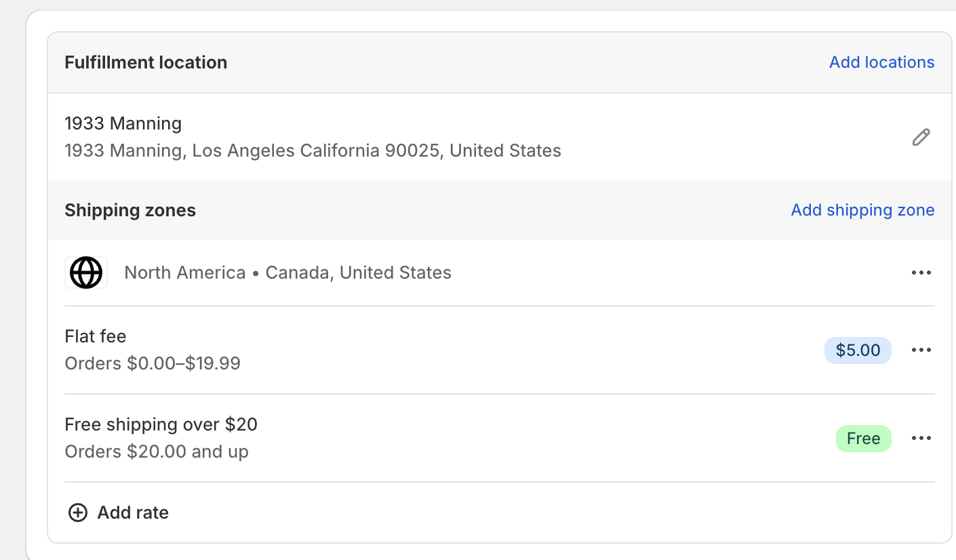Image resolution: width=956 pixels, height=560 pixels.
Task: Click the Add shipping zone link
Action: click(x=862, y=210)
